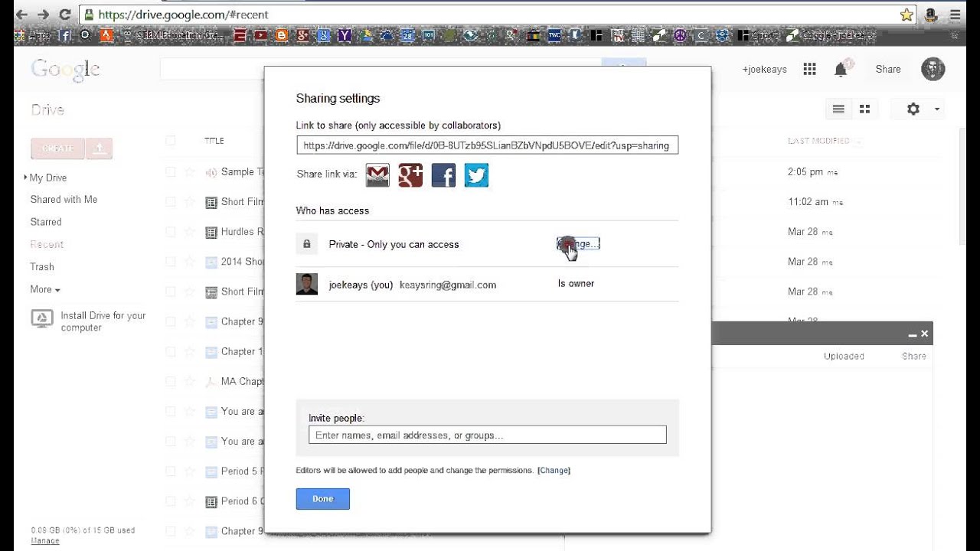980x551 pixels.
Task: Tick the checkbox for Period 6 row
Action: pyautogui.click(x=170, y=501)
